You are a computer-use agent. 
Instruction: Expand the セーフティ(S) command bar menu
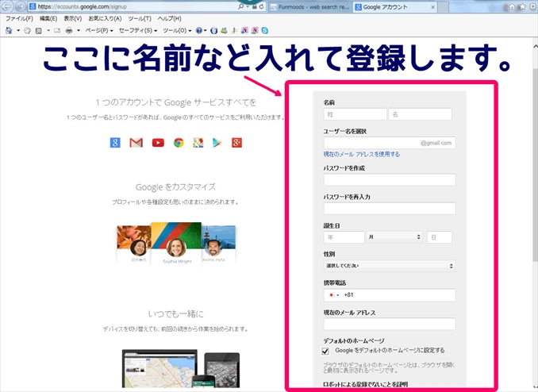coord(138,30)
